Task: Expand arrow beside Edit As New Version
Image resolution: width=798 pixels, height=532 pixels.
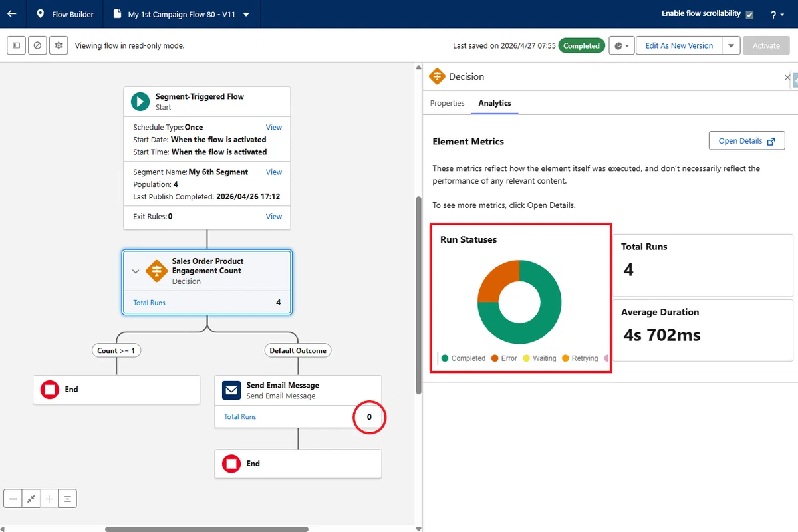Action: 731,45
